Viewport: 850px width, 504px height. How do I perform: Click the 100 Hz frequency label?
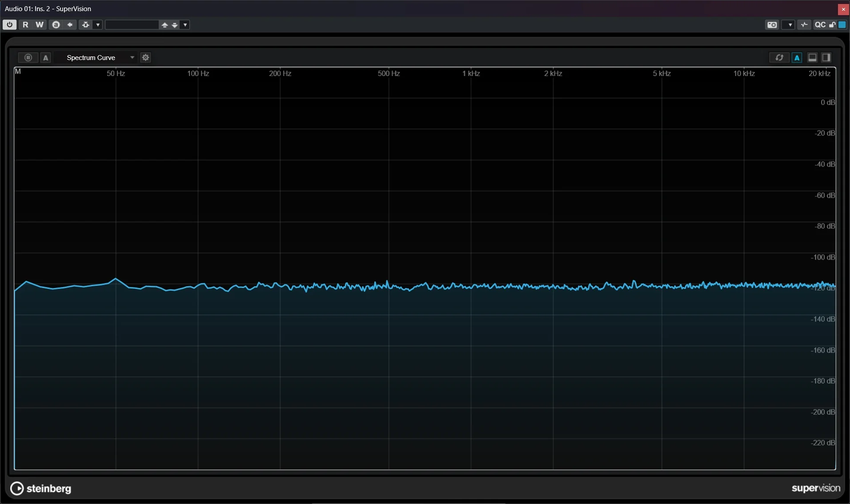click(198, 73)
